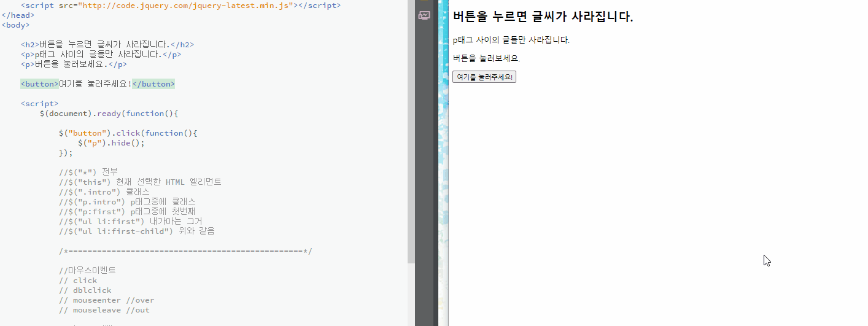Viewport: 868px width, 326px height.
Task: Click comment line //$("ul li:first") 내가아는 그거
Action: (131, 221)
